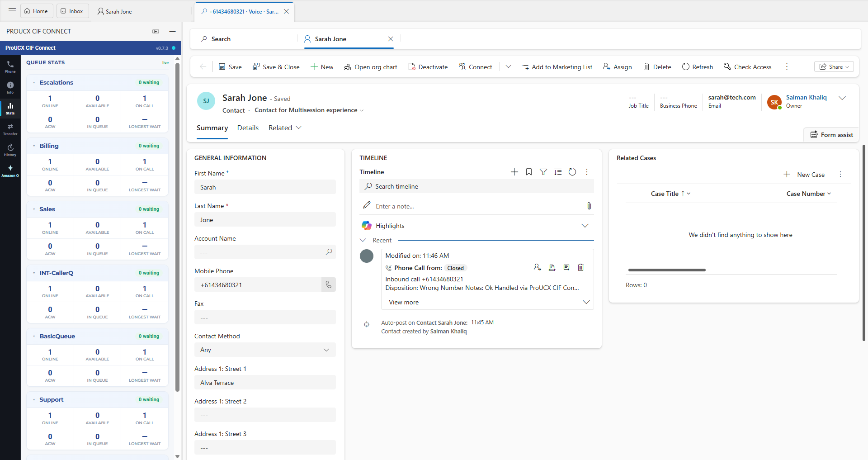Click in the Search timeline field

coord(476,186)
